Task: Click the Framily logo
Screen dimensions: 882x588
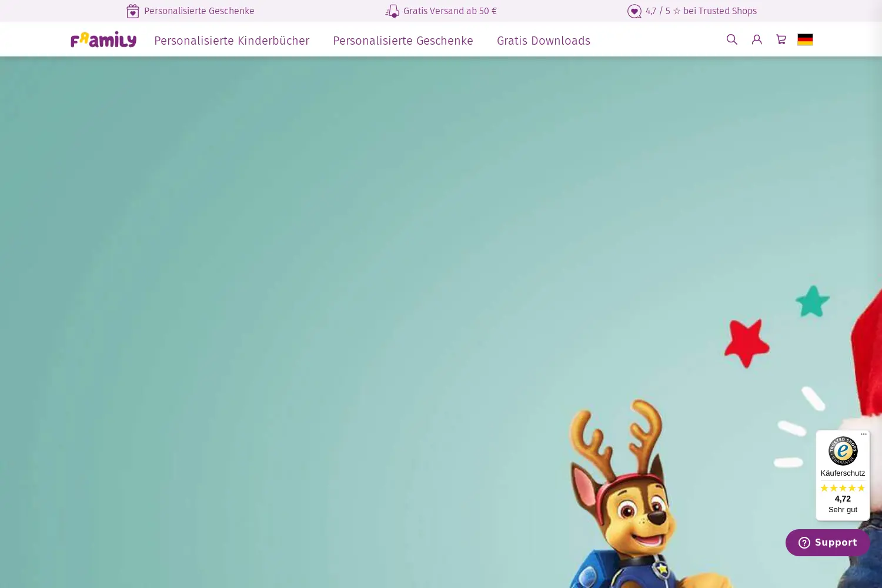Action: [103, 39]
